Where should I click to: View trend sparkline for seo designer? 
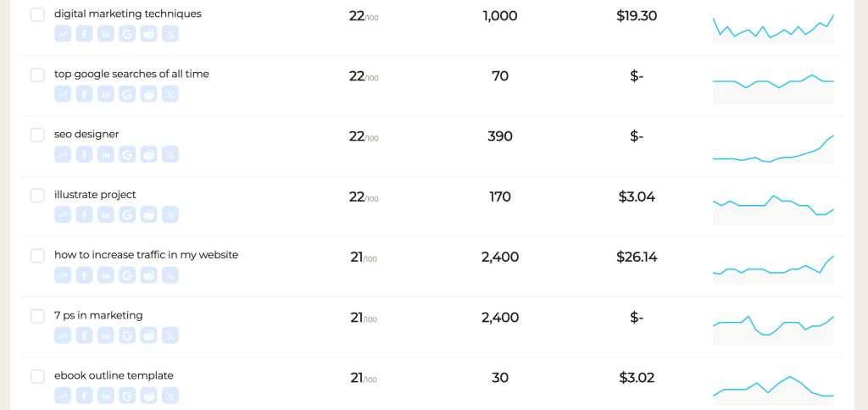(x=773, y=149)
